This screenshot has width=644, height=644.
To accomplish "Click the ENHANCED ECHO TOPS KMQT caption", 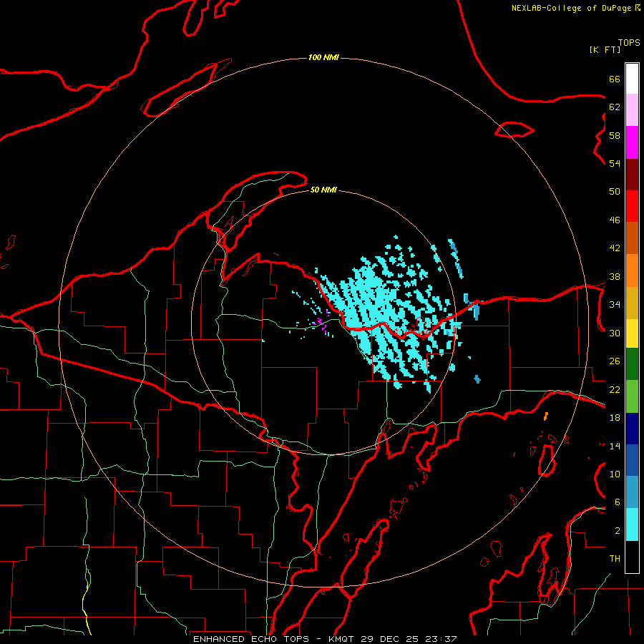I will click(325, 639).
